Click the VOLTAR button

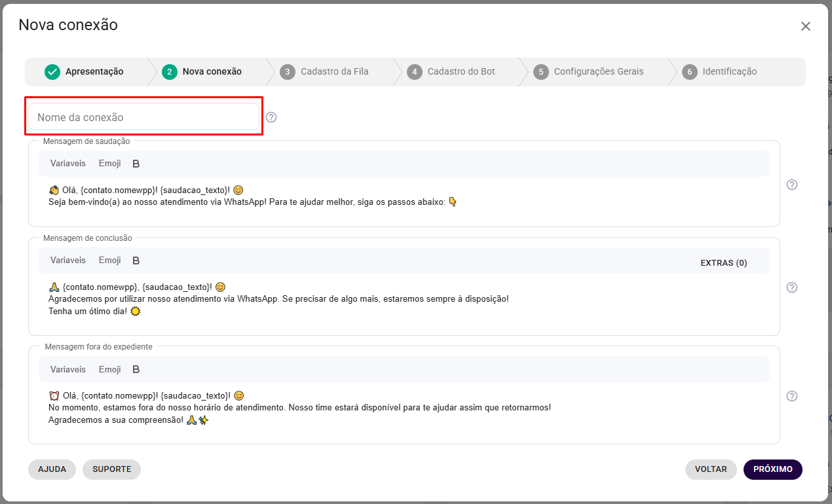tap(711, 469)
